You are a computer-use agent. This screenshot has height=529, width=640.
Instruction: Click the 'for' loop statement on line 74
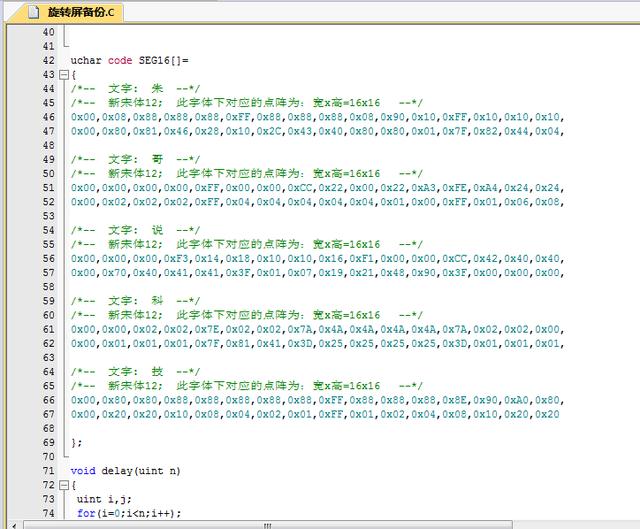[x=129, y=513]
